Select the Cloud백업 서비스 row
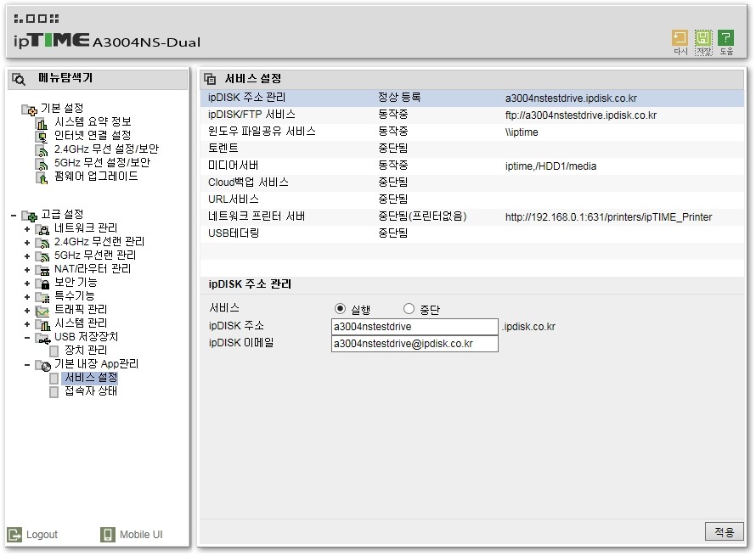The width and height of the screenshot is (756, 556). click(x=472, y=183)
